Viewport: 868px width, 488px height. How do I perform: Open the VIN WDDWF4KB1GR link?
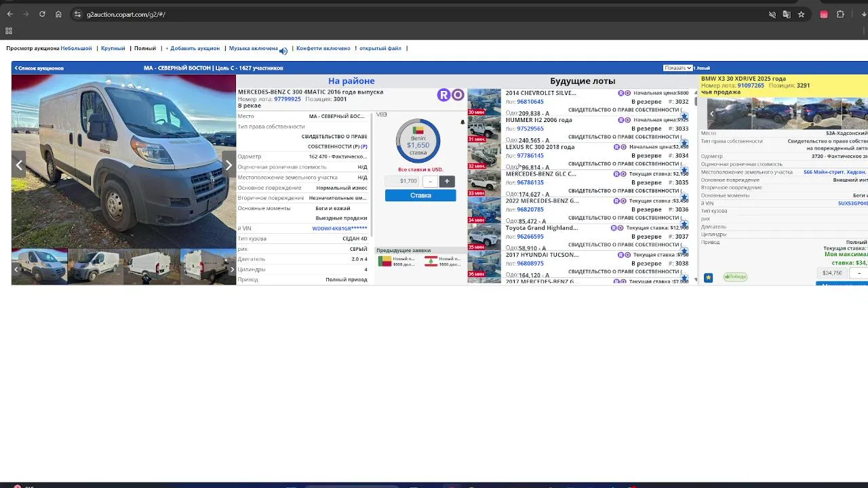(x=340, y=228)
